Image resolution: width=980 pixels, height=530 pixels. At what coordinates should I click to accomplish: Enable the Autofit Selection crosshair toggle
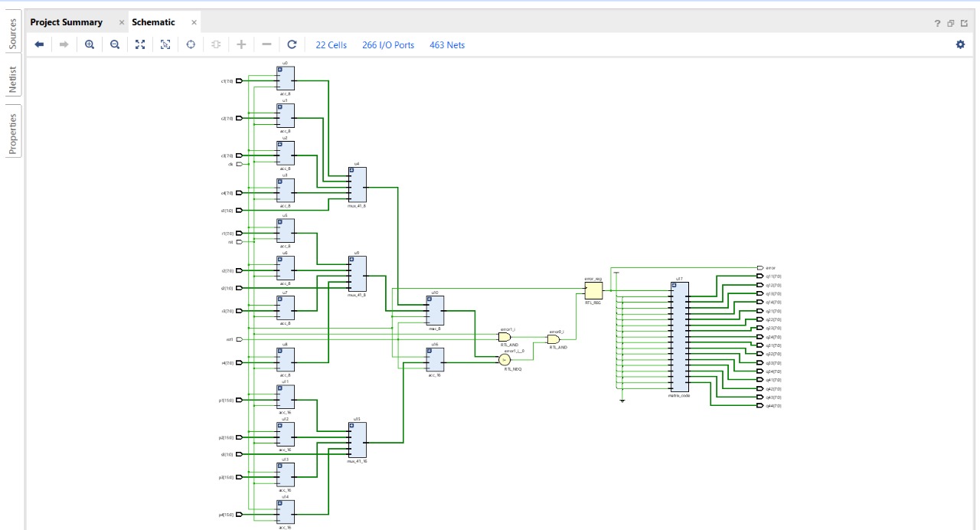coord(190,44)
